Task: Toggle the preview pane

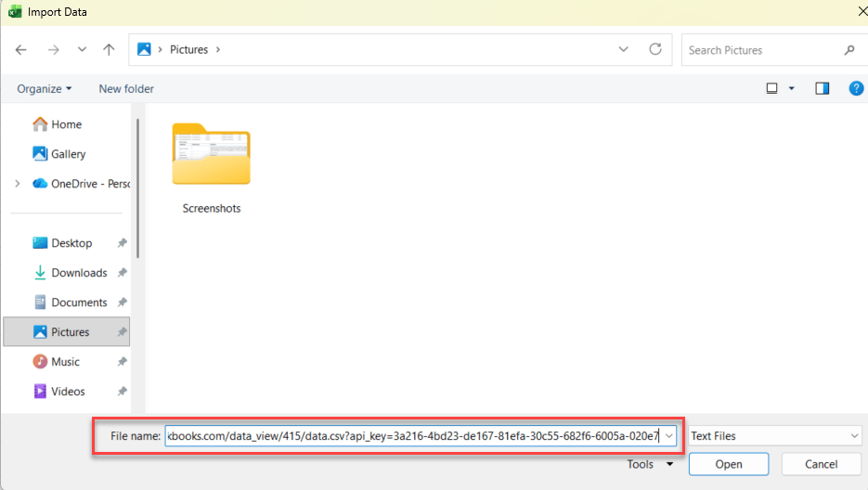Action: 823,88
